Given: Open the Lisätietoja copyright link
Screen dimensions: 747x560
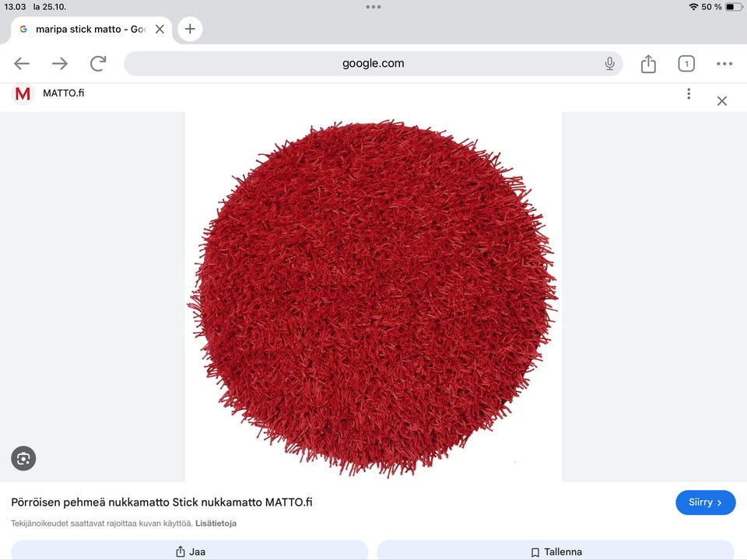Looking at the screenshot, I should click(216, 523).
